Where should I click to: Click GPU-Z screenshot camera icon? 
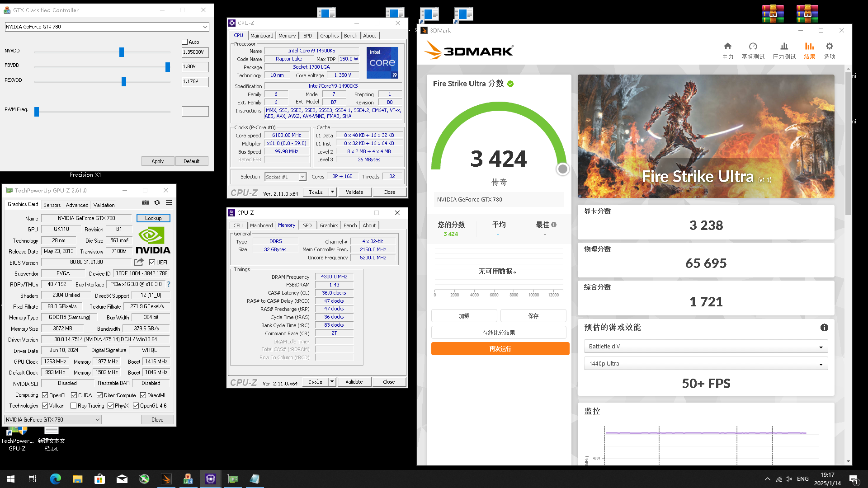pos(145,202)
